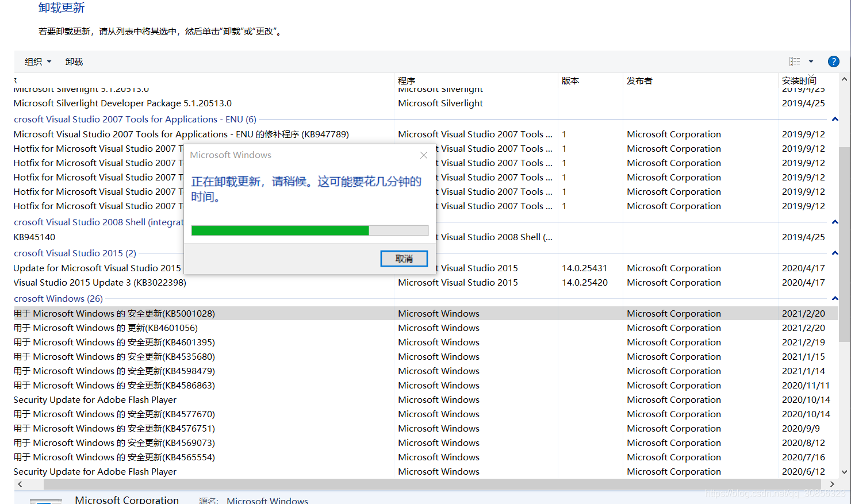Click install date 2020/11/11 cell
This screenshot has height=504, width=851.
(806, 386)
